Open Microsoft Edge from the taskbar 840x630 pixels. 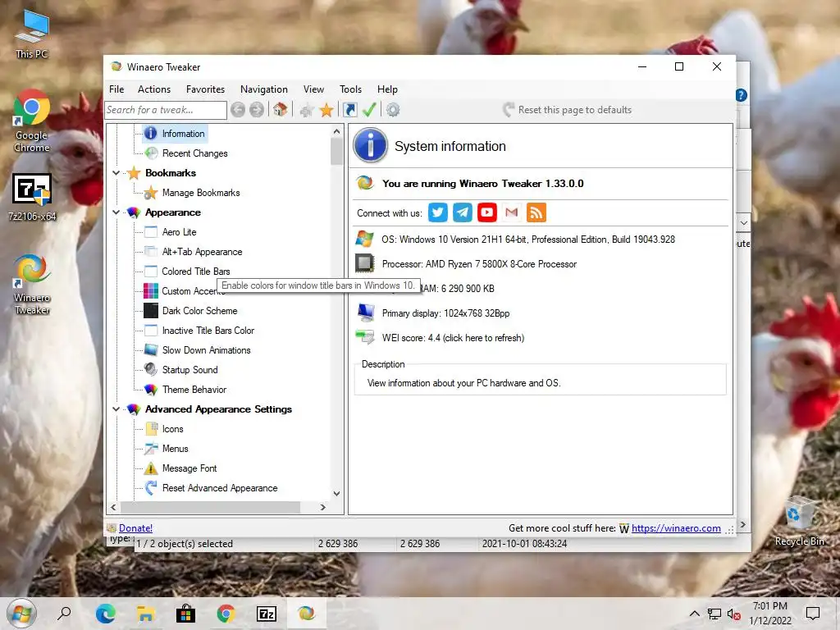click(x=106, y=614)
